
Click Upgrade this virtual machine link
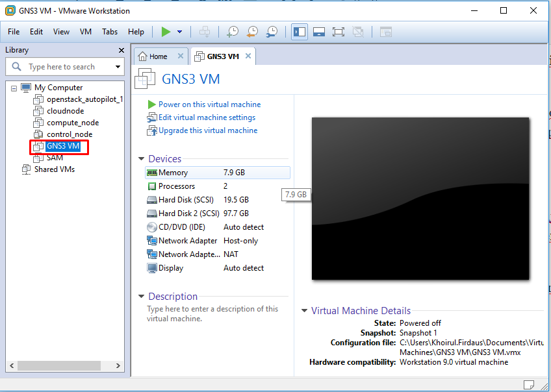coord(208,130)
